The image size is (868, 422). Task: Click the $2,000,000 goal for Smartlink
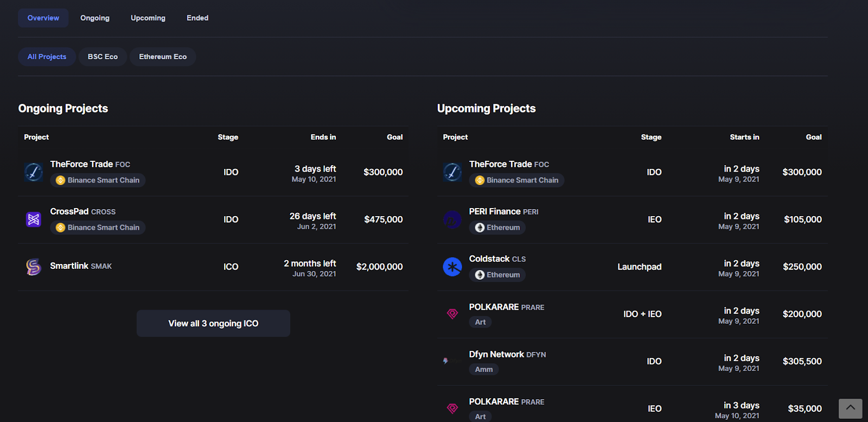click(x=380, y=267)
